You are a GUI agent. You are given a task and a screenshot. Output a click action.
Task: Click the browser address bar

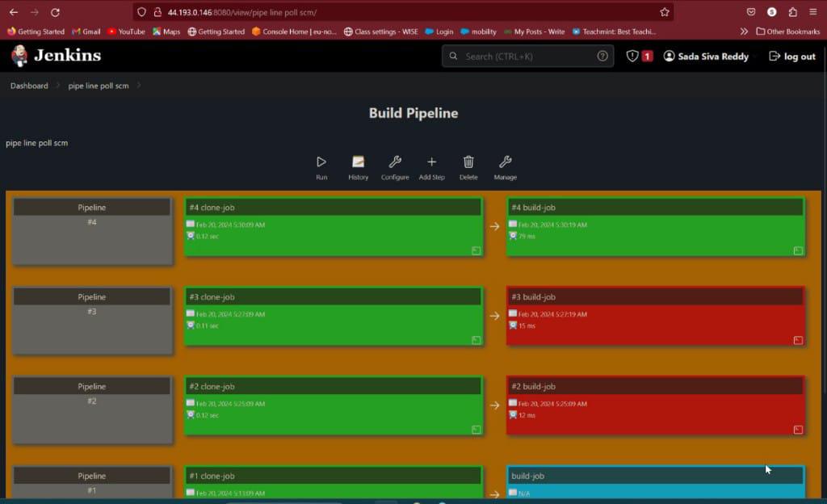click(x=404, y=12)
